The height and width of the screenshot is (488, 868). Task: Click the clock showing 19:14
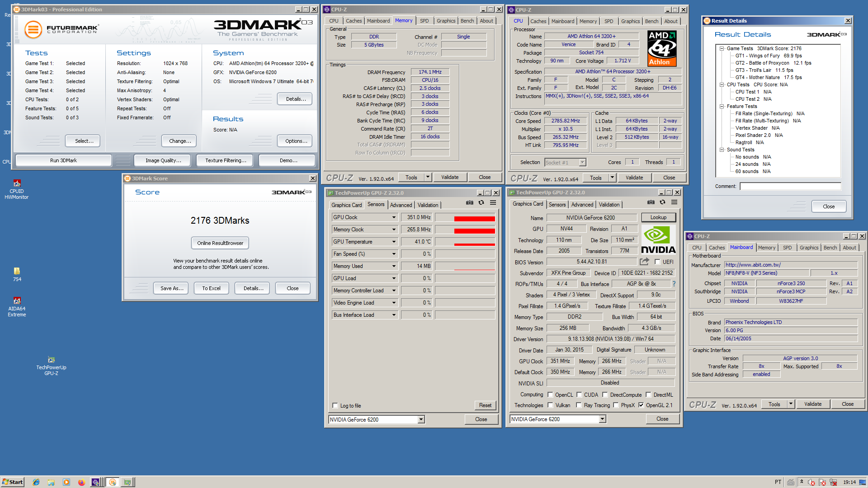(849, 482)
